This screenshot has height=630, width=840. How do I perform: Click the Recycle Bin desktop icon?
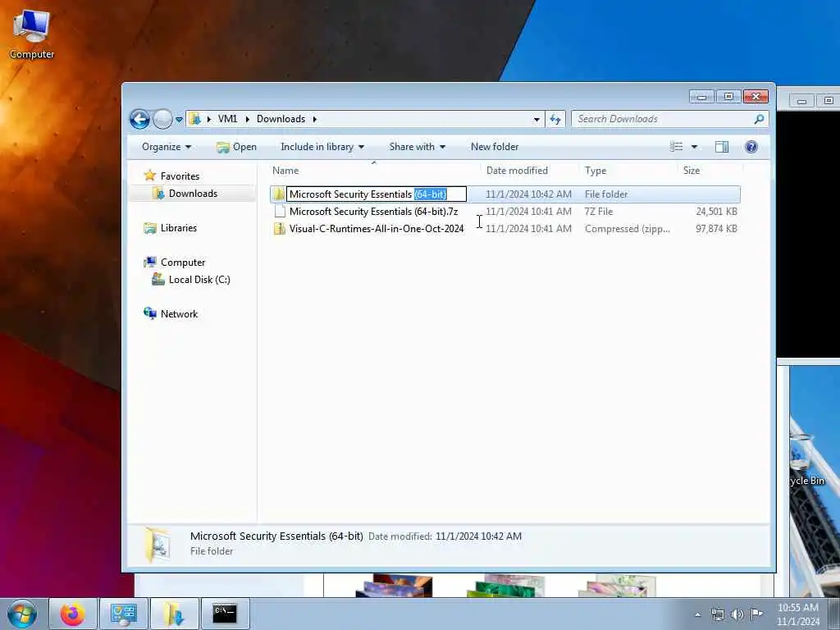pos(807,461)
